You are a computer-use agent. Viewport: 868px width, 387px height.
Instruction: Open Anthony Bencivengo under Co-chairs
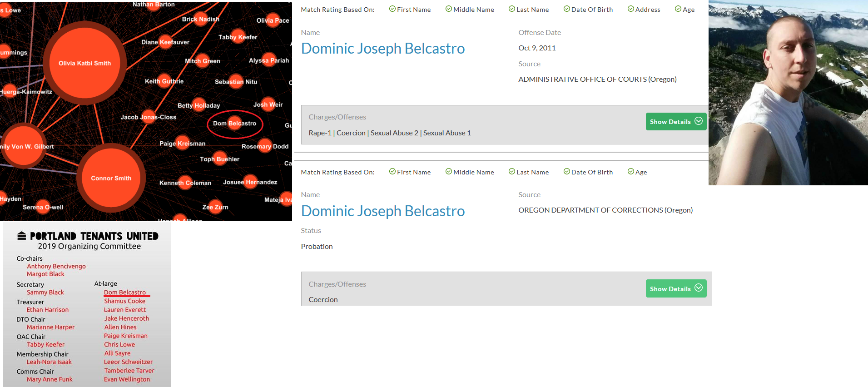pyautogui.click(x=56, y=266)
